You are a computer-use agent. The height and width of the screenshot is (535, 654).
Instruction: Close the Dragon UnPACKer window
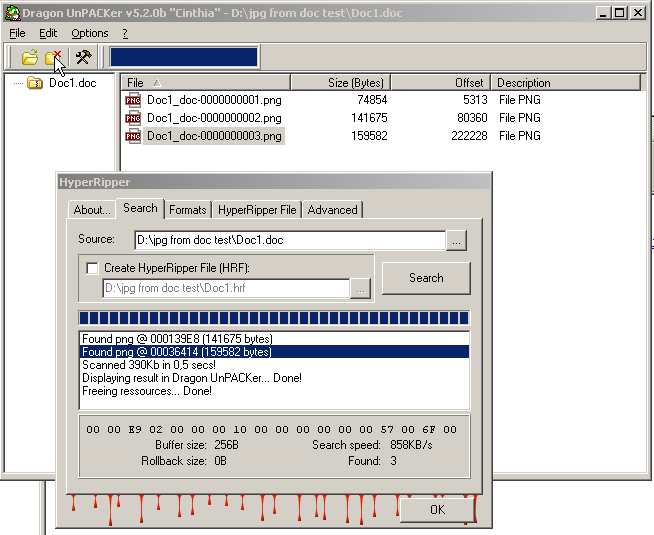[x=638, y=13]
